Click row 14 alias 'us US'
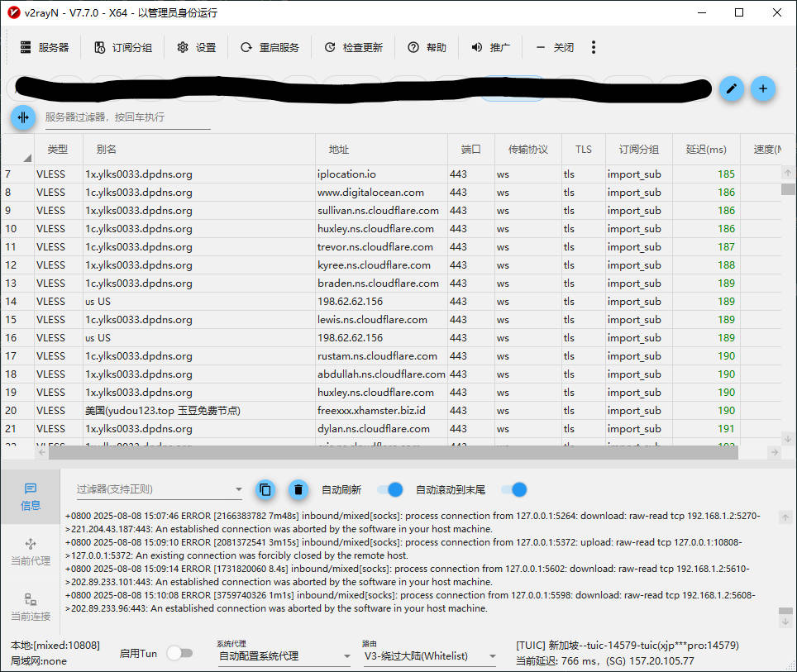Screen dimensions: 797x672 coord(98,302)
